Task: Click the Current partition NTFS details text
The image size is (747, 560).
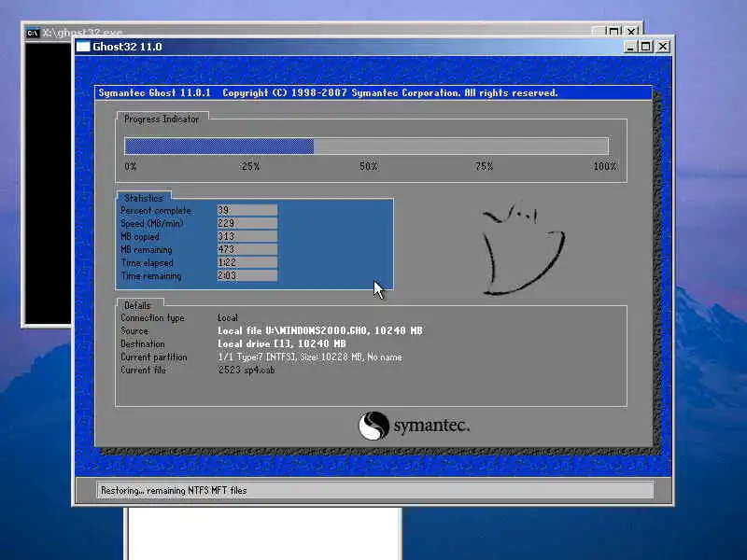Action: click(x=310, y=357)
